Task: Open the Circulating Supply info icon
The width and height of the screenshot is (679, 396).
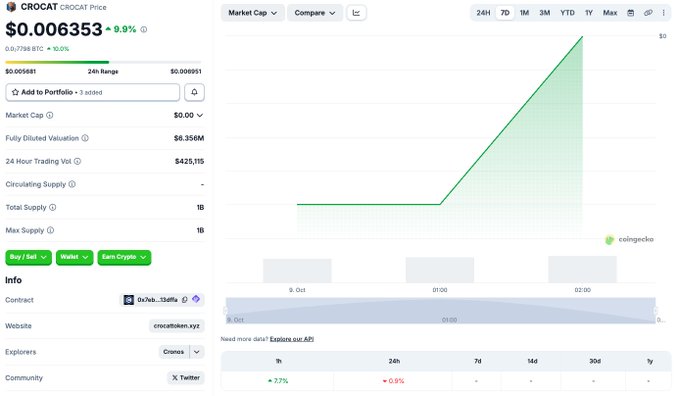Action: click(x=72, y=184)
